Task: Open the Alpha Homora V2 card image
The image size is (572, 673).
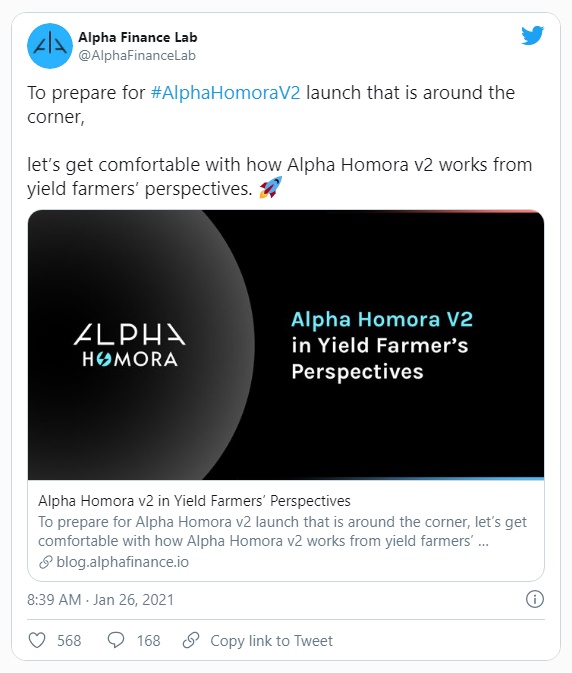Action: pyautogui.click(x=286, y=345)
